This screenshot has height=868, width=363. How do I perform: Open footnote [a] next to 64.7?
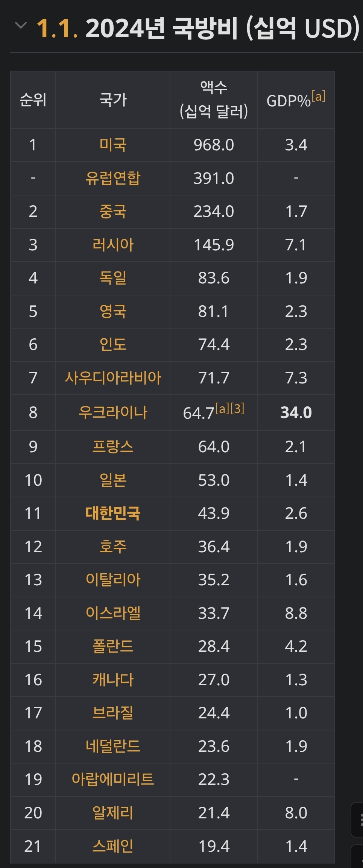(222, 408)
